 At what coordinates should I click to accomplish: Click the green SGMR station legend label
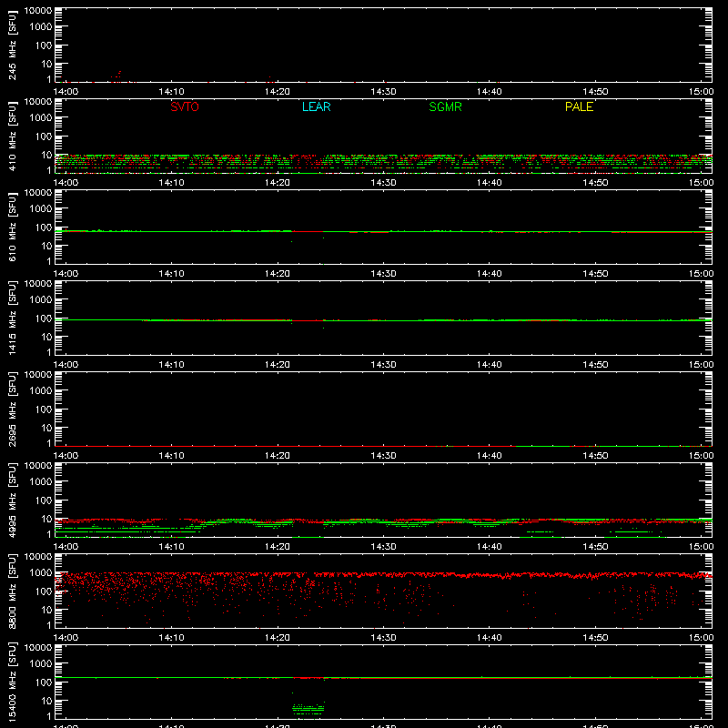445,106
